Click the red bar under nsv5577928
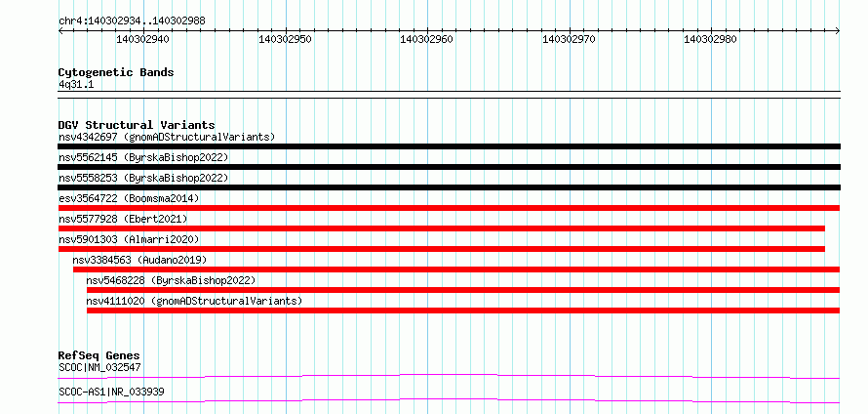 (x=442, y=228)
